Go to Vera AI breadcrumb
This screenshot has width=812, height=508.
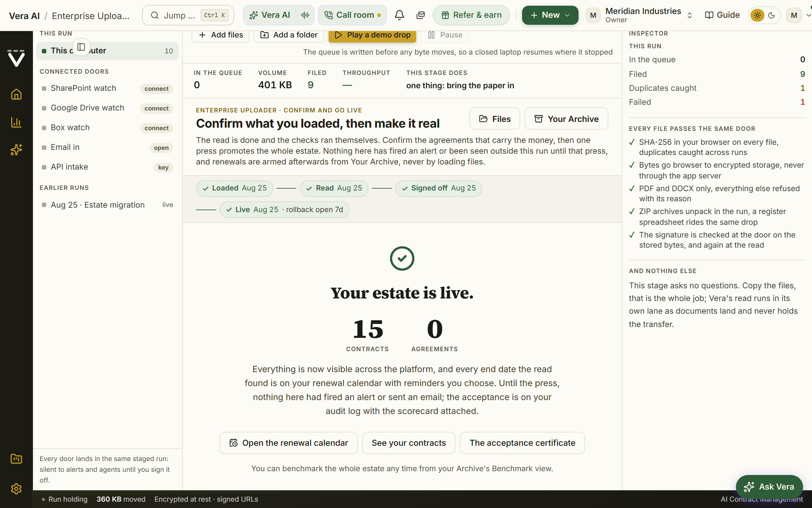[x=24, y=16]
